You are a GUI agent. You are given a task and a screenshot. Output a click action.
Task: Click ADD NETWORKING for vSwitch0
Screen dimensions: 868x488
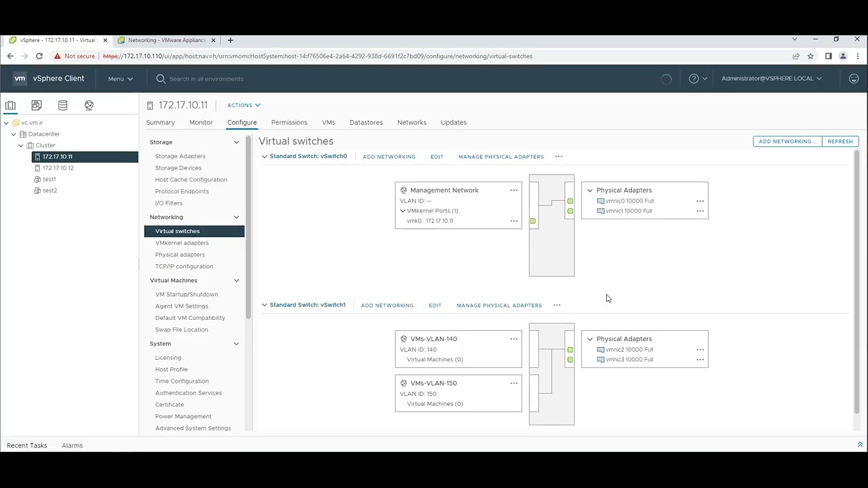tap(389, 157)
